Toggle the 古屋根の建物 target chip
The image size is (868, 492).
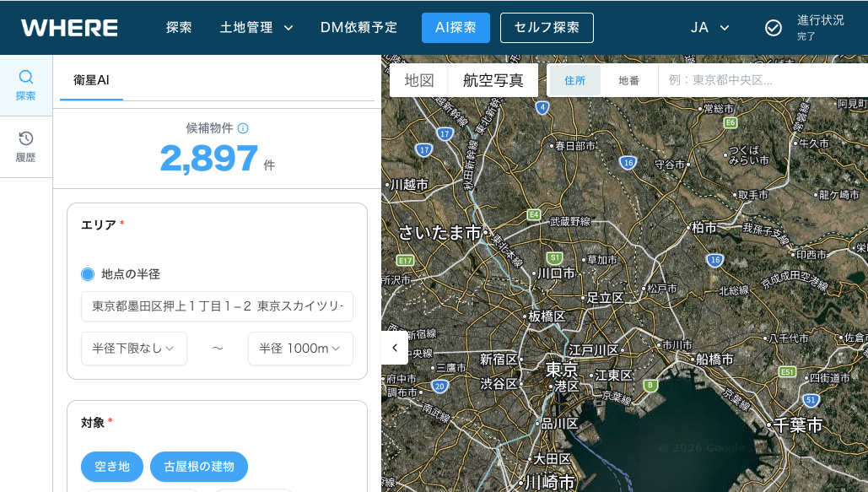199,467
